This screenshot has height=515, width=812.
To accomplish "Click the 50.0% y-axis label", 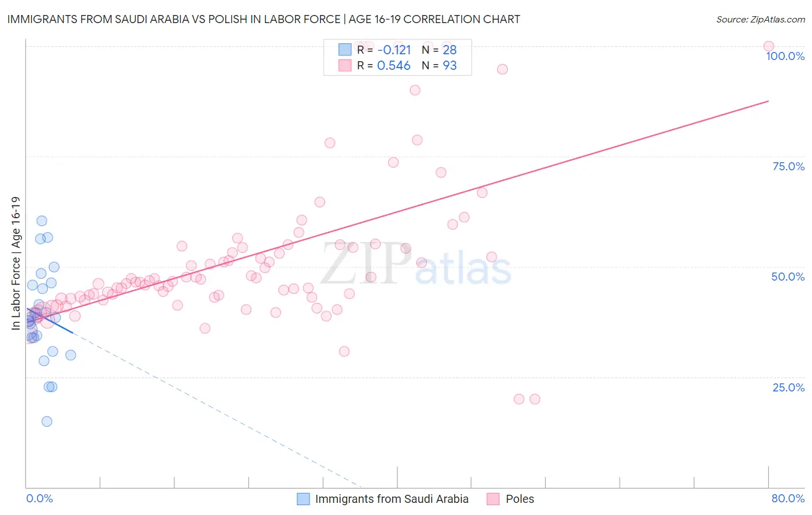I will pos(788,277).
